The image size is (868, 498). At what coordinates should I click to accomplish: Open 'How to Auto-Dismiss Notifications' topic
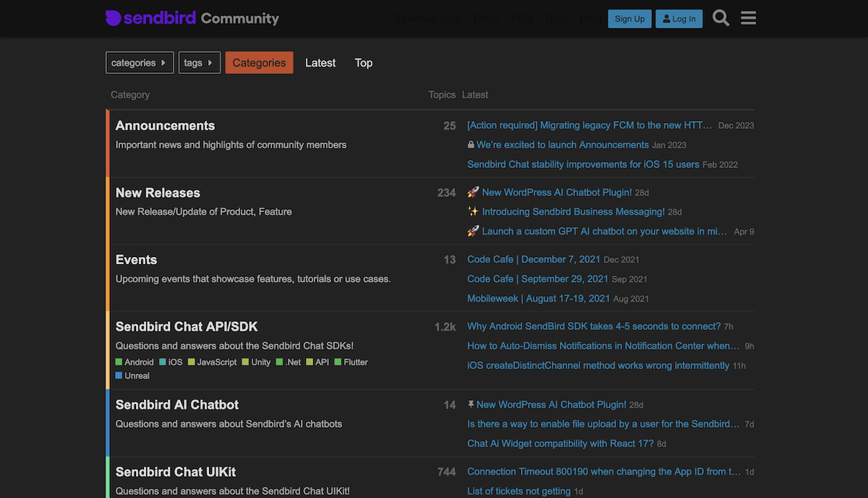(x=603, y=346)
